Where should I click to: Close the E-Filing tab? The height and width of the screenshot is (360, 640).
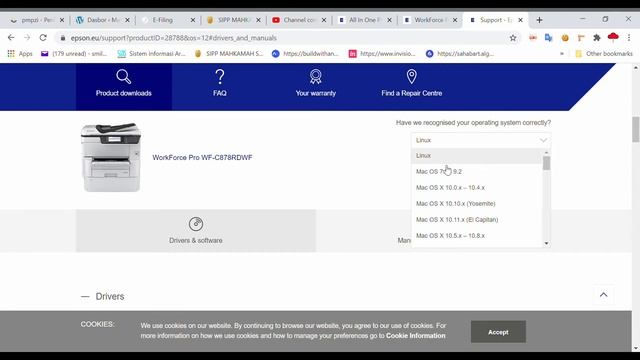click(x=193, y=20)
